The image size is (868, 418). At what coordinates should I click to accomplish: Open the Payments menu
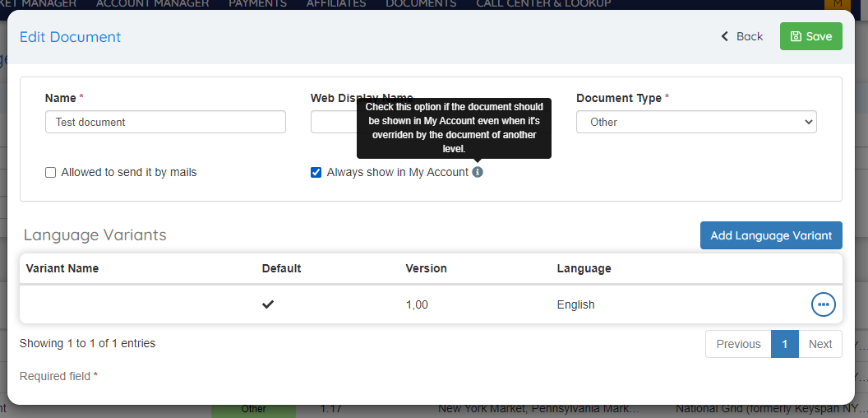[257, 4]
